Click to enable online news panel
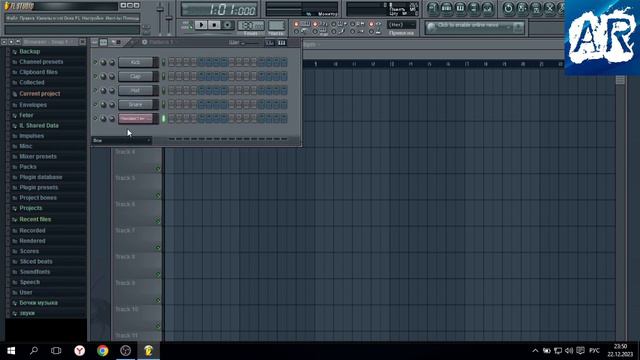The width and height of the screenshot is (640, 360). click(x=474, y=27)
